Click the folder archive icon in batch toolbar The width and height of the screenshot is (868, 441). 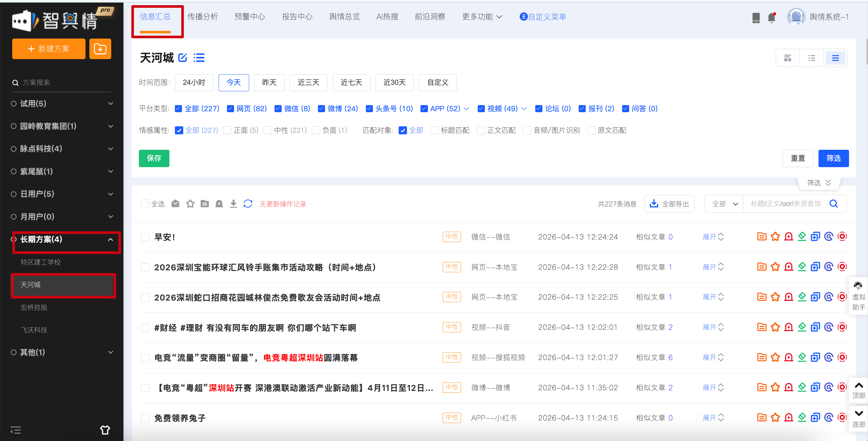[x=204, y=203]
